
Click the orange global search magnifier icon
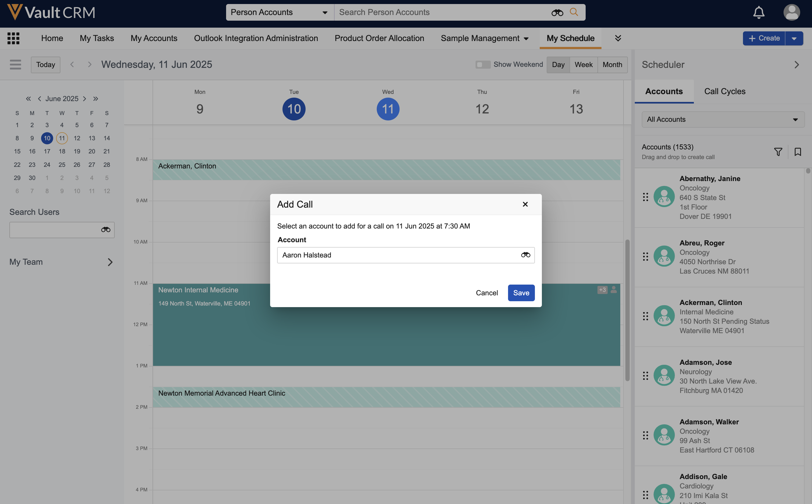[574, 12]
